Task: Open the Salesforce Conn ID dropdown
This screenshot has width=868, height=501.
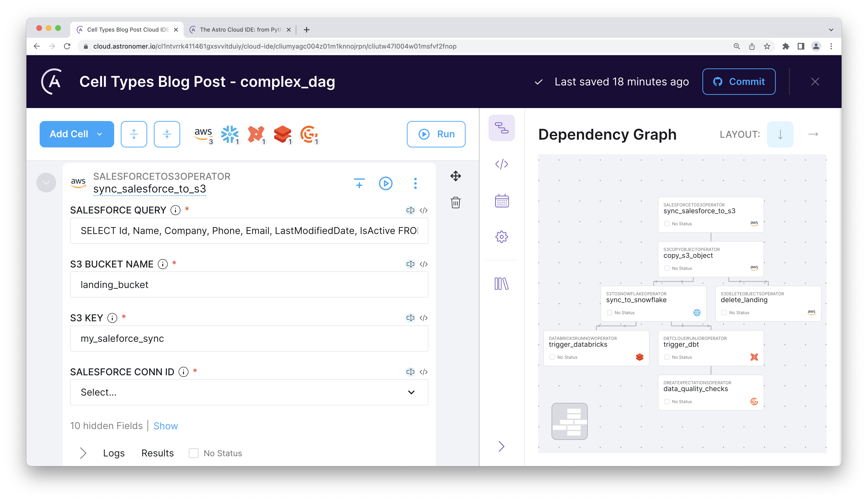Action: [249, 392]
